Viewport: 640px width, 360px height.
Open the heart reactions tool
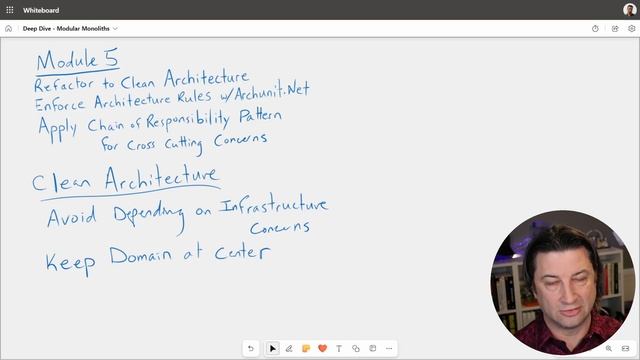[x=322, y=348]
